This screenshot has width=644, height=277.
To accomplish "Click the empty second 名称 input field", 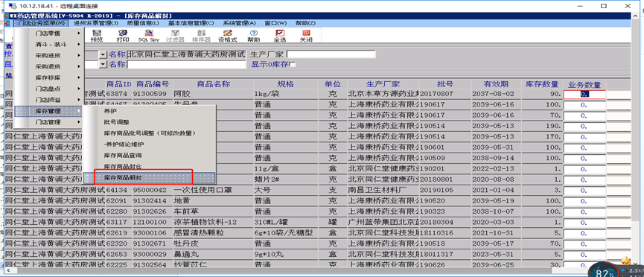I will pyautogui.click(x=186, y=65).
